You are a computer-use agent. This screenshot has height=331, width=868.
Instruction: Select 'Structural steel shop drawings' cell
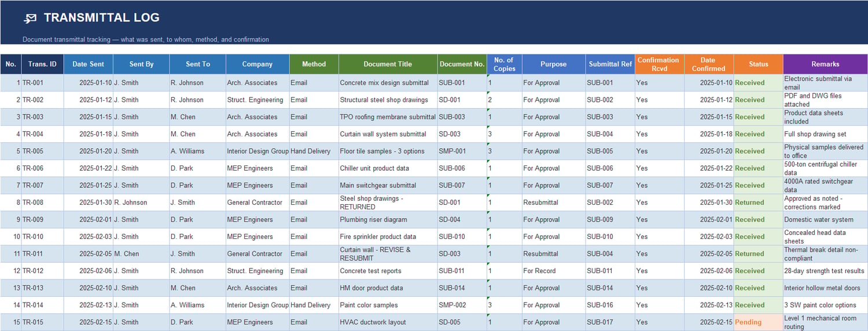(x=388, y=100)
